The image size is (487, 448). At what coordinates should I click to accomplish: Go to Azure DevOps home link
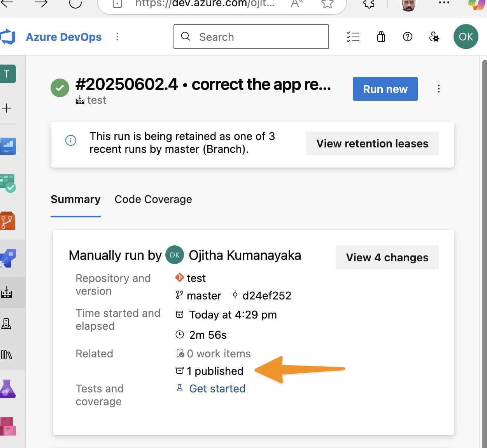click(64, 37)
